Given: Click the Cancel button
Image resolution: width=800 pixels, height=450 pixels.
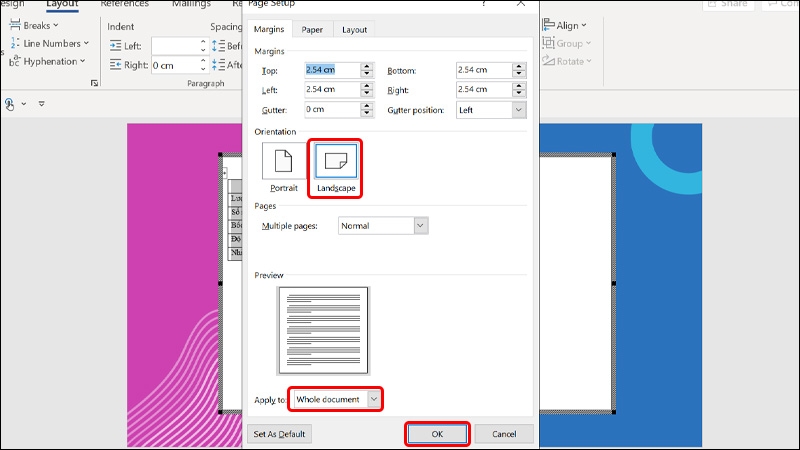Looking at the screenshot, I should [504, 434].
